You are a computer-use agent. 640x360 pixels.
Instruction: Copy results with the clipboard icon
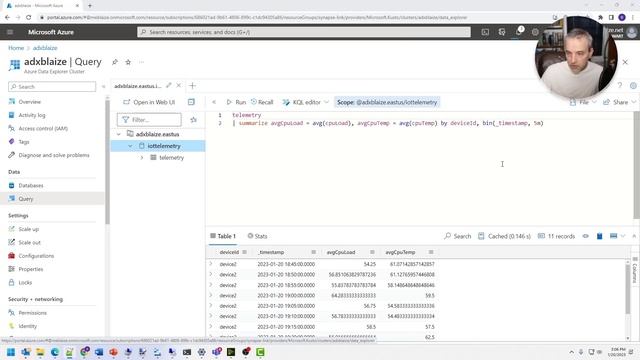(600, 236)
